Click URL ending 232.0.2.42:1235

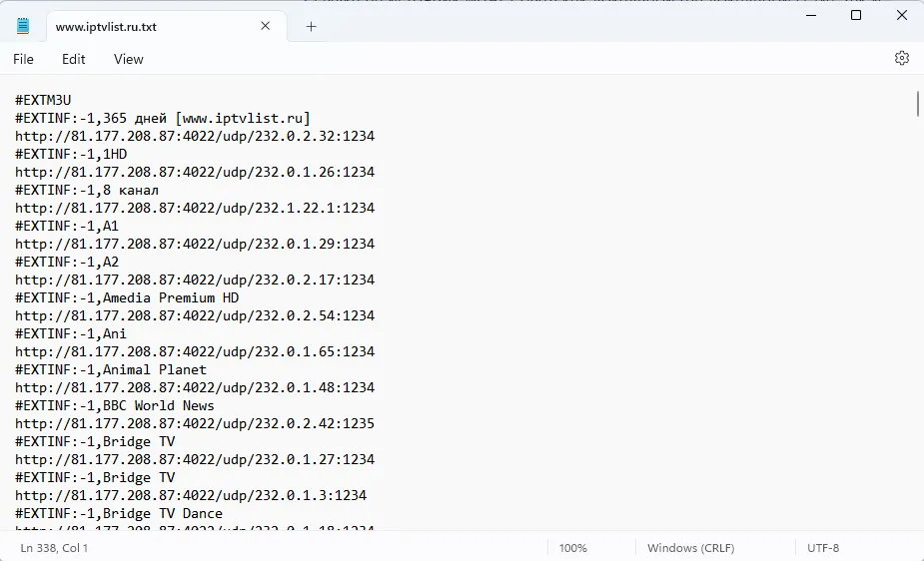pyautogui.click(x=195, y=423)
